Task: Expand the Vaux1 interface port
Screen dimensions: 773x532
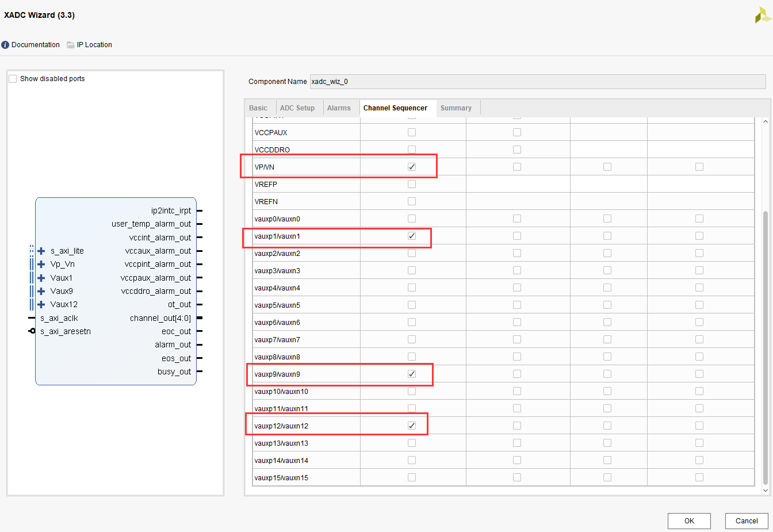Action: (x=41, y=278)
